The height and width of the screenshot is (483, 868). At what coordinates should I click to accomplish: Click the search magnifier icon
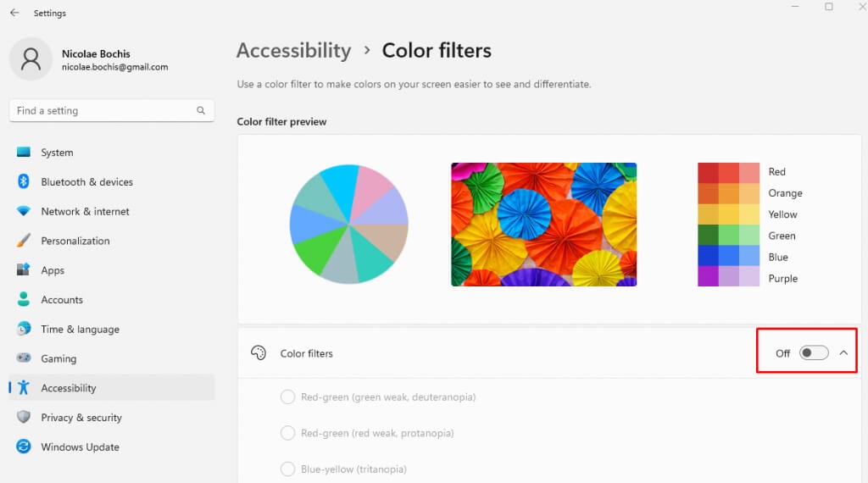pos(201,110)
